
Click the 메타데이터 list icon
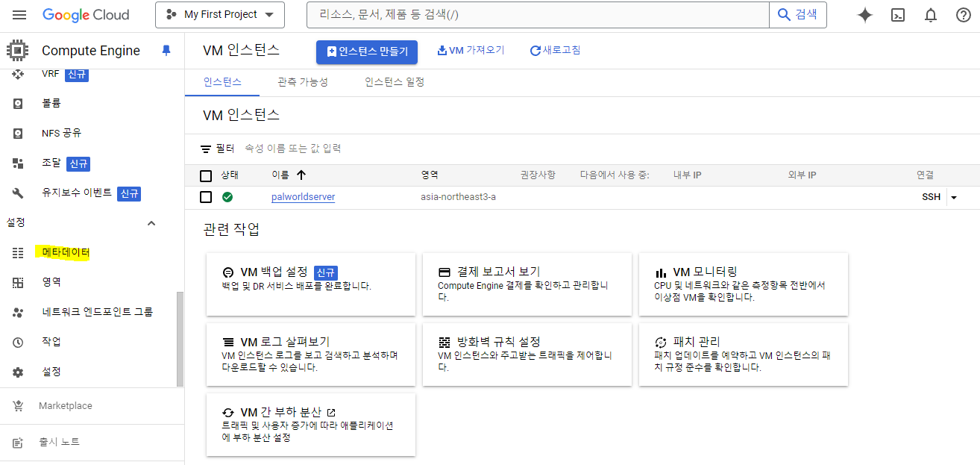pyautogui.click(x=19, y=253)
